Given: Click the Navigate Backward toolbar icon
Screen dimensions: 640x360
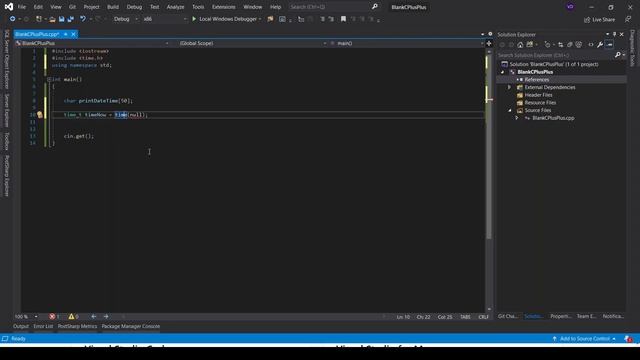Looking at the screenshot, I should pos(12,19).
